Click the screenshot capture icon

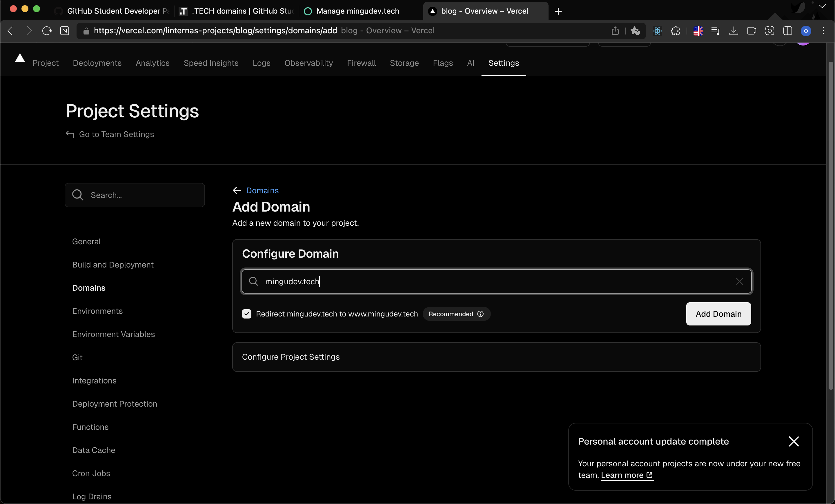click(769, 31)
